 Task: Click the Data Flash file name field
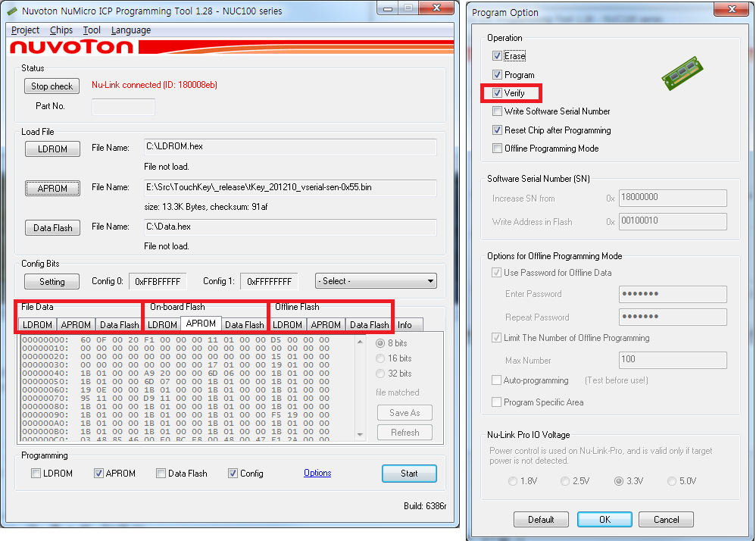(x=290, y=227)
